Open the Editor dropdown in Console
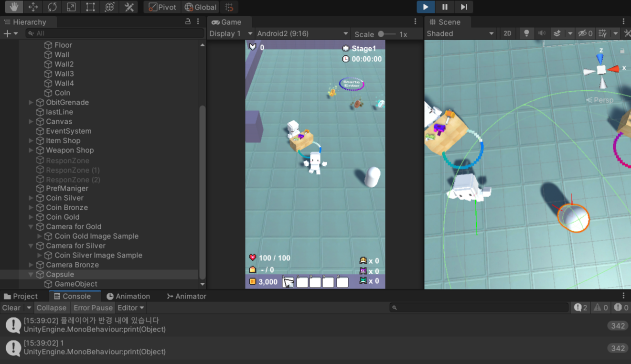The width and height of the screenshot is (631, 364). (131, 308)
